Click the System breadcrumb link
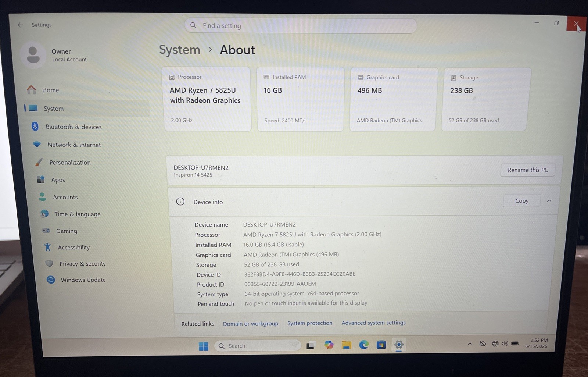The height and width of the screenshot is (377, 588). (x=180, y=50)
